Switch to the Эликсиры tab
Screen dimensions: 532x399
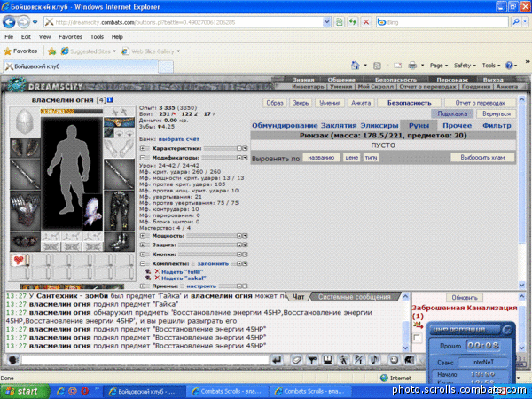pos(379,126)
